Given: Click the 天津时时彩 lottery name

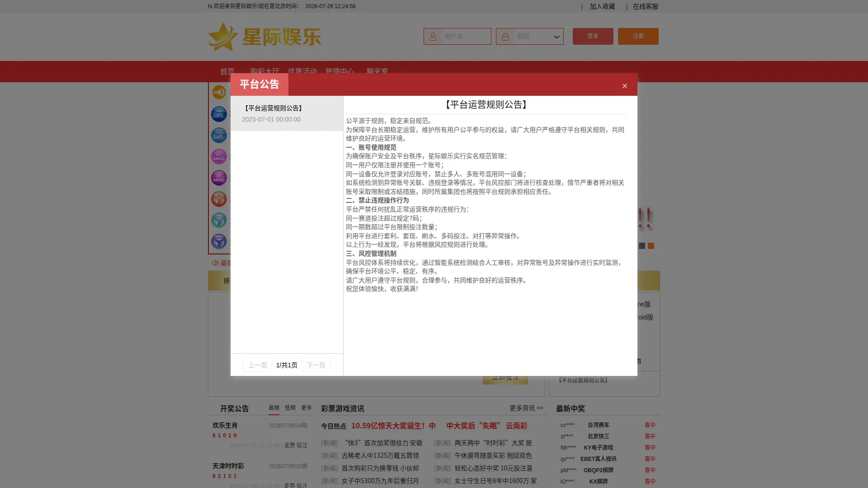Looking at the screenshot, I should click(228, 466).
